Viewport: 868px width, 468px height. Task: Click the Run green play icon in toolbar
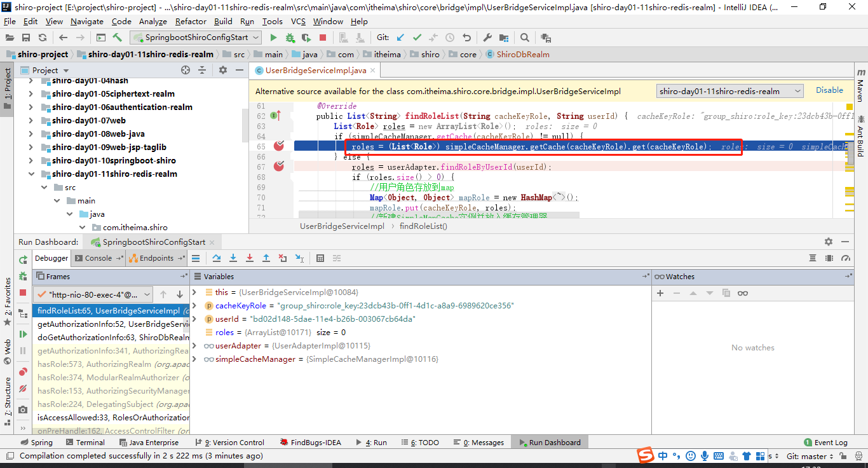[273, 38]
